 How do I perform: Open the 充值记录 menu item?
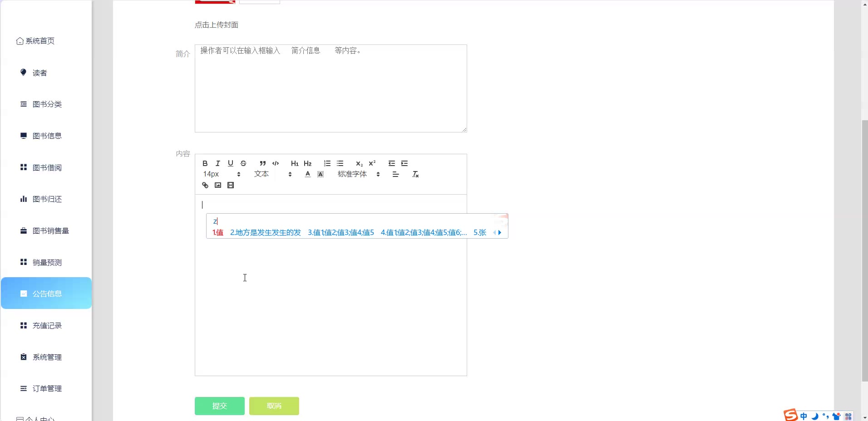46,326
